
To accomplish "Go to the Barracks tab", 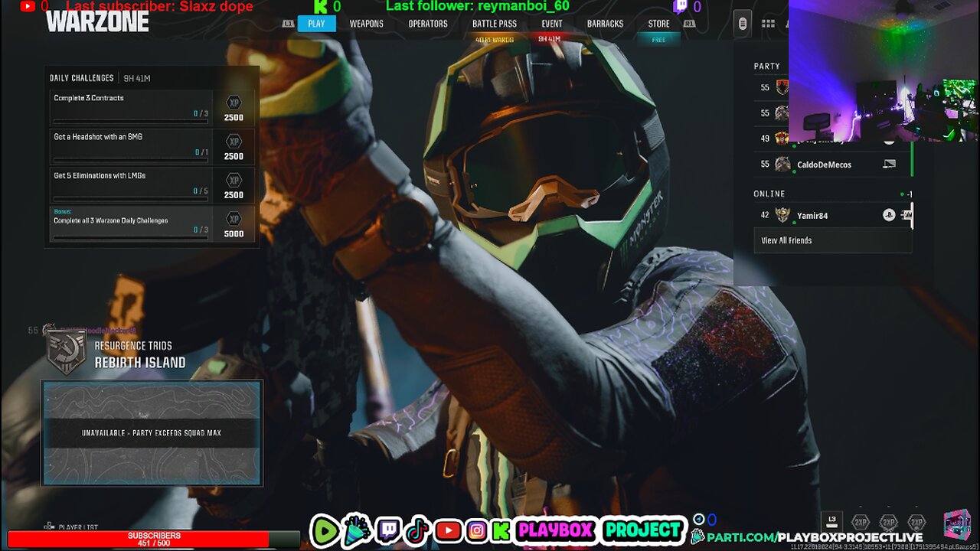I will (605, 24).
